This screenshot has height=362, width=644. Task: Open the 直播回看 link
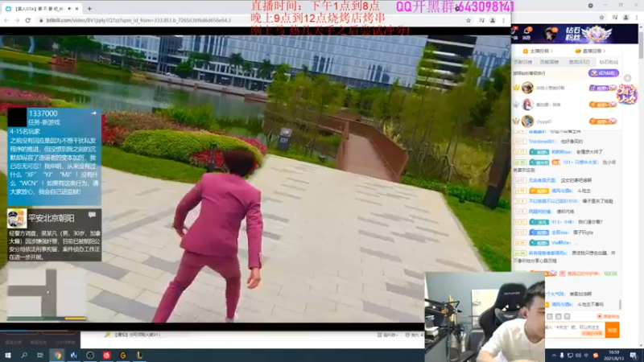(x=592, y=51)
